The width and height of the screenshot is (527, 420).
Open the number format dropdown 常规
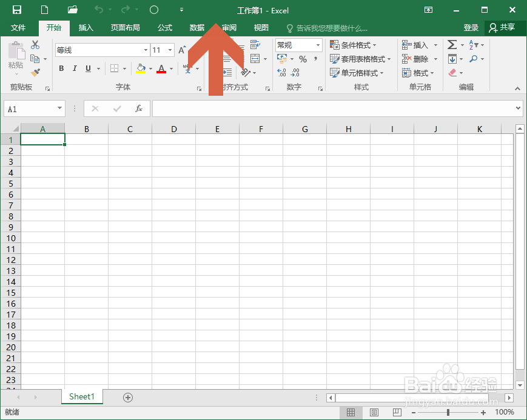click(318, 45)
